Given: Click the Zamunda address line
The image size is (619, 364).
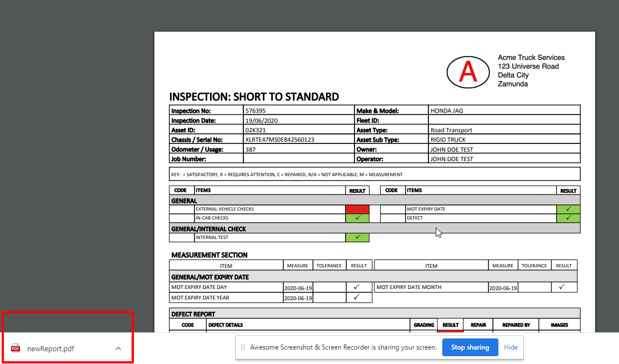Looking at the screenshot, I should (512, 84).
